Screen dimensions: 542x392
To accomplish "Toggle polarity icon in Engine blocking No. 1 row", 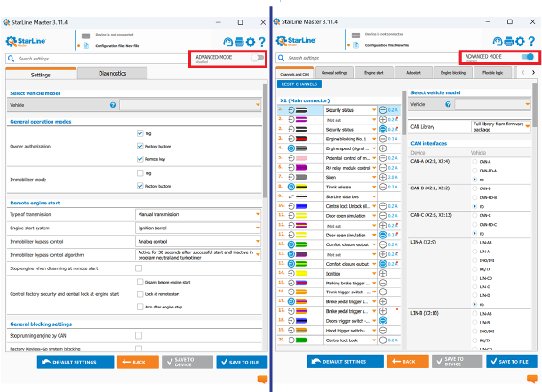I will click(x=383, y=139).
